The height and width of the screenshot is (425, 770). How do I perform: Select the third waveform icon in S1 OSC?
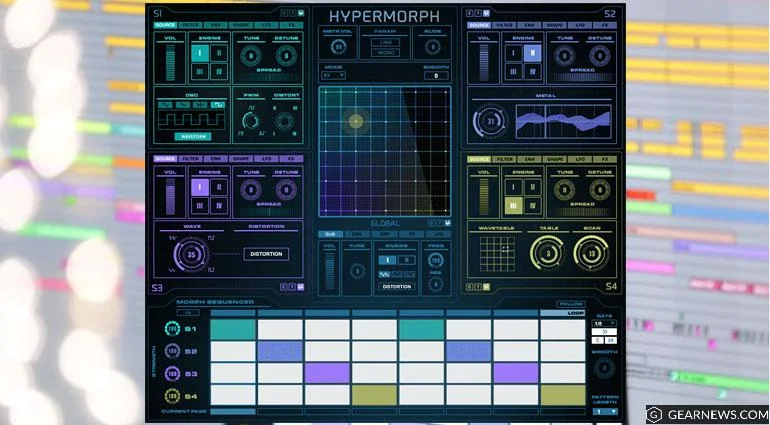[x=200, y=105]
